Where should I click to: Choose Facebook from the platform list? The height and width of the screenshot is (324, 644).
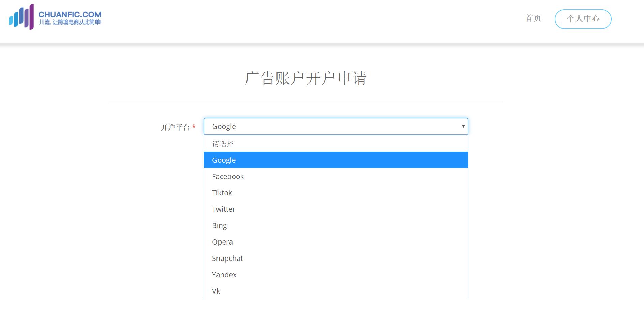click(336, 176)
